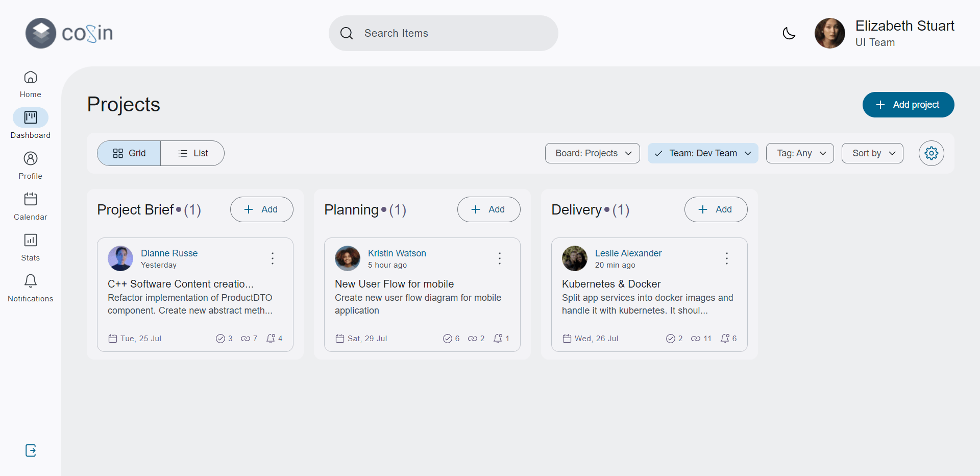Switch the view to List
This screenshot has height=476, width=980.
(193, 153)
